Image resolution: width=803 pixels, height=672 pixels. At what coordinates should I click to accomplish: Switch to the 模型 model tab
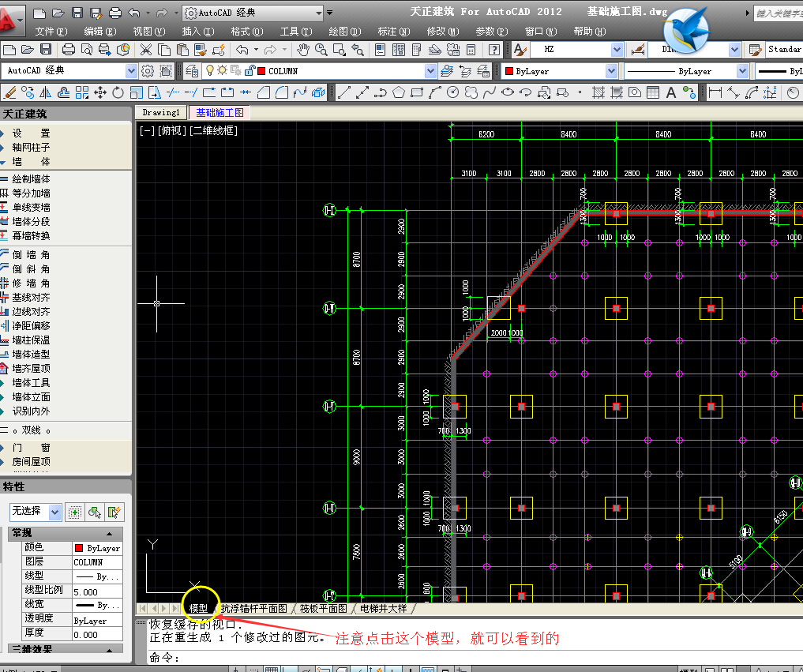199,609
